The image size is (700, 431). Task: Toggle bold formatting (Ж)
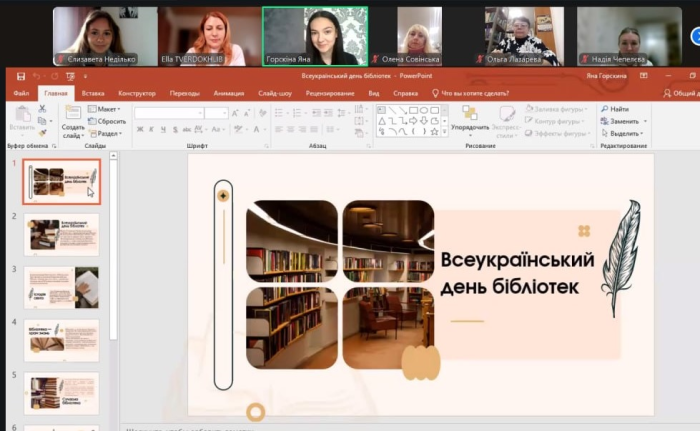pos(140,129)
